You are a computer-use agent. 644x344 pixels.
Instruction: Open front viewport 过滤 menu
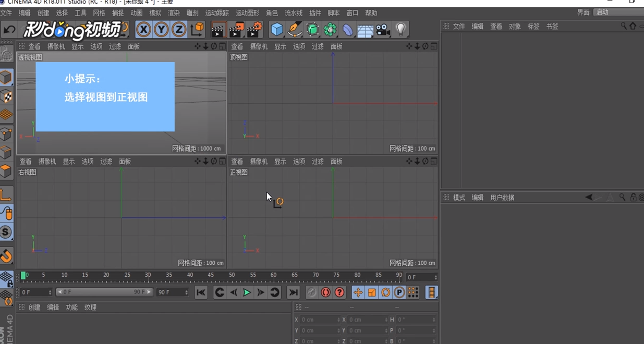coord(318,162)
